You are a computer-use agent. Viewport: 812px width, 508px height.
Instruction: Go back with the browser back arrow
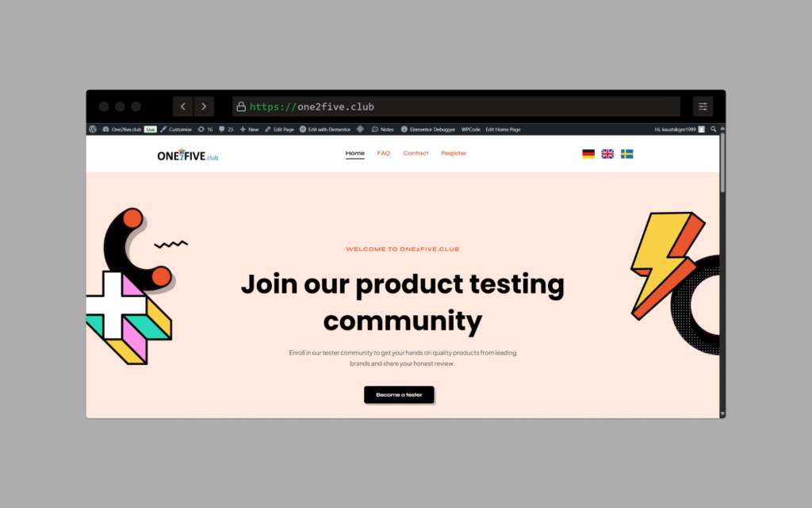point(183,106)
